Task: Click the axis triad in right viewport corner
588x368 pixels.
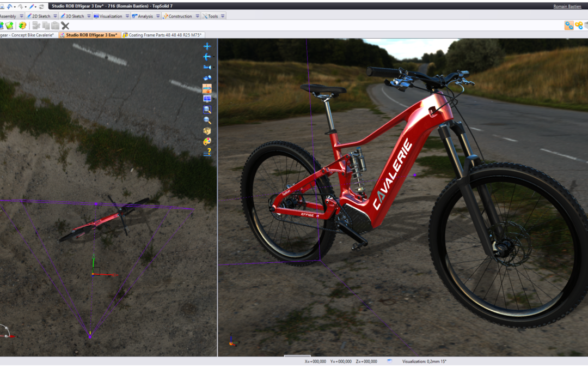Action: pos(232,340)
